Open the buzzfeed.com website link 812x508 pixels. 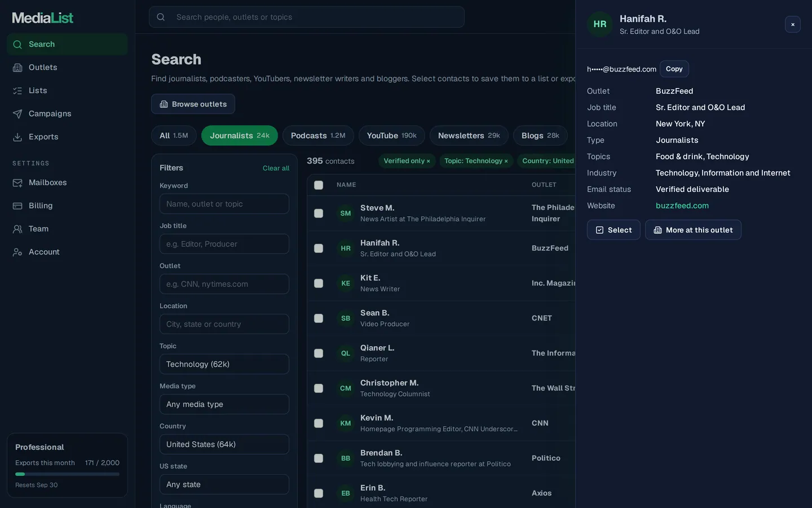pos(682,206)
